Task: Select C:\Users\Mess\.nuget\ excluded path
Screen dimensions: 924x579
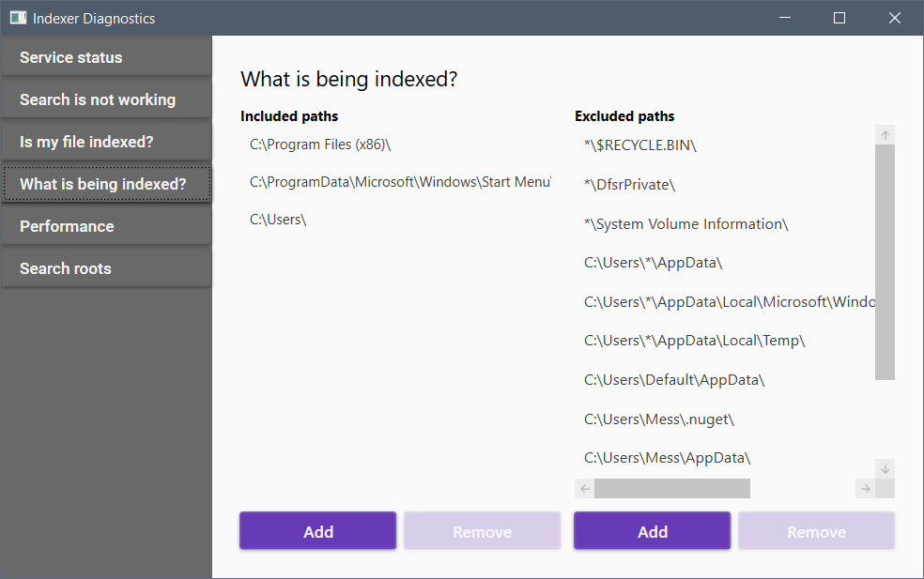Action: pyautogui.click(x=658, y=419)
